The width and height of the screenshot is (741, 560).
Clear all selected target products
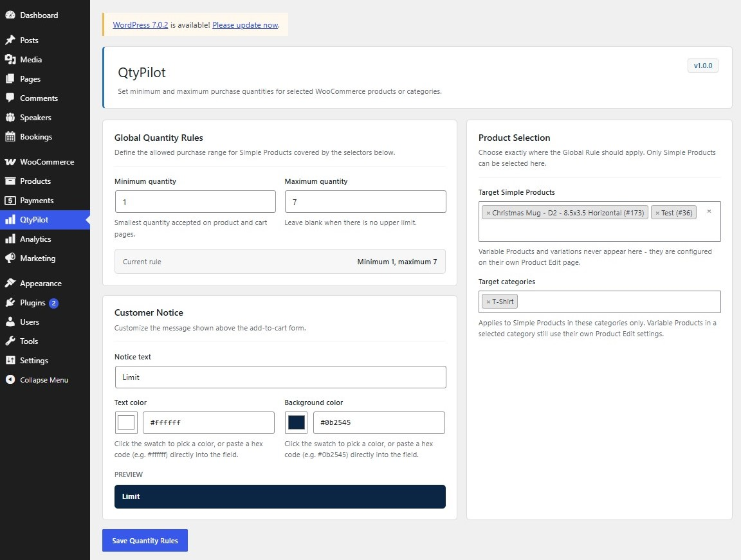click(x=709, y=212)
